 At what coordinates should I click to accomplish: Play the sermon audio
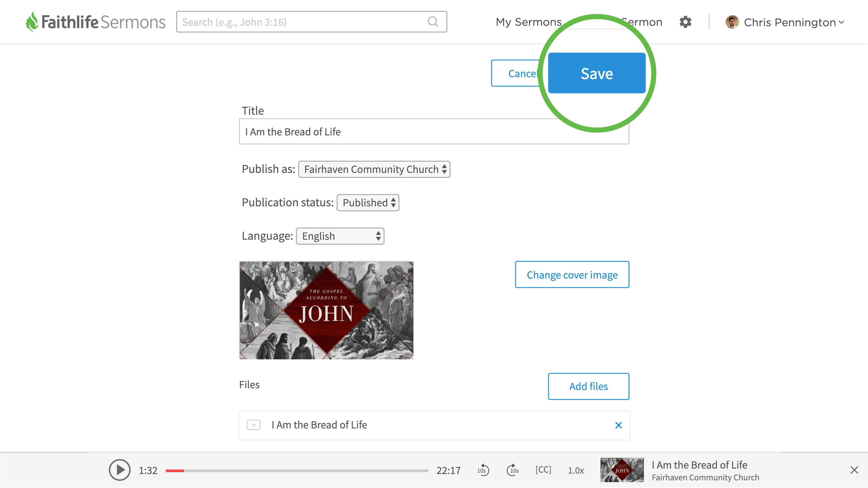(120, 470)
